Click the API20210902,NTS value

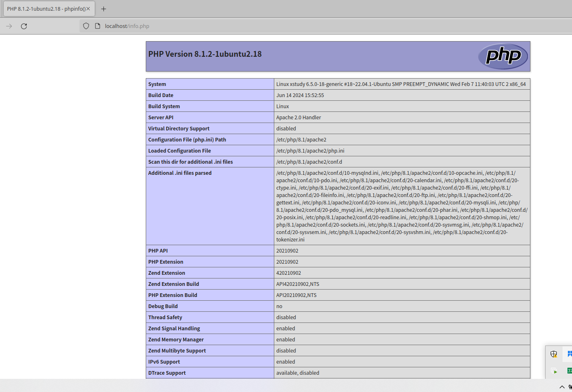[297, 295]
